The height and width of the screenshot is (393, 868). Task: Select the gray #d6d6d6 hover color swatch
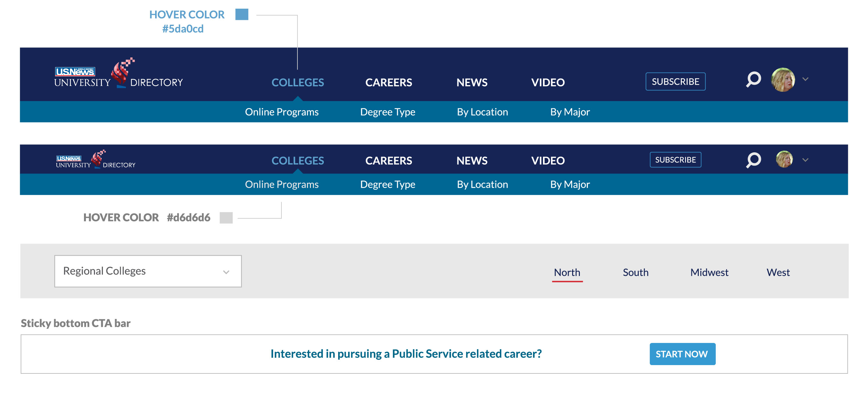pyautogui.click(x=226, y=218)
